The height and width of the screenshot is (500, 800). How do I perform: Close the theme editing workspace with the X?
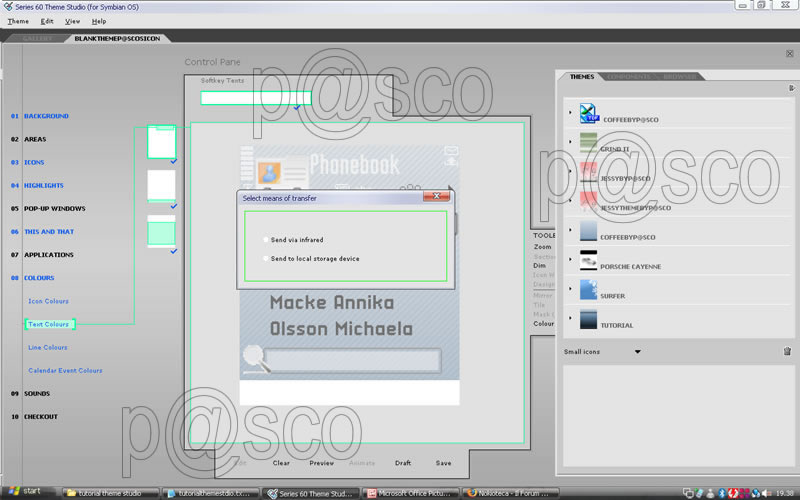tap(789, 54)
